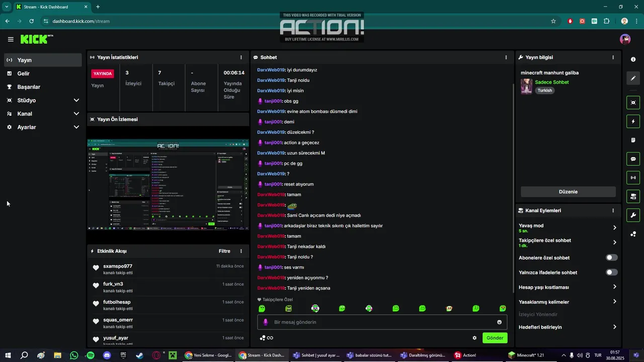Screen dimensions: 644x362
Task: Open Chrome extensions puzzle icon
Action: 606,21
